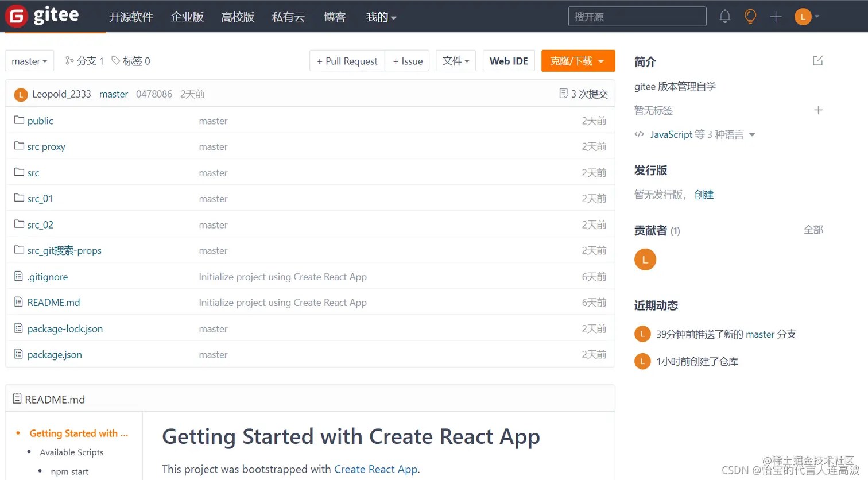Screen dimensions: 868x480
Task: Select npm start in README outline
Action: pyautogui.click(x=69, y=471)
